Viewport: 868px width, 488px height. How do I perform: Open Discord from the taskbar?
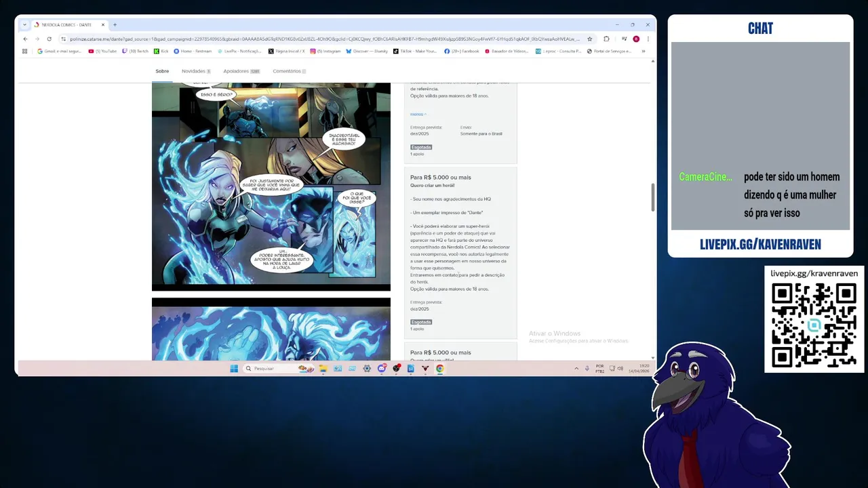(x=382, y=369)
